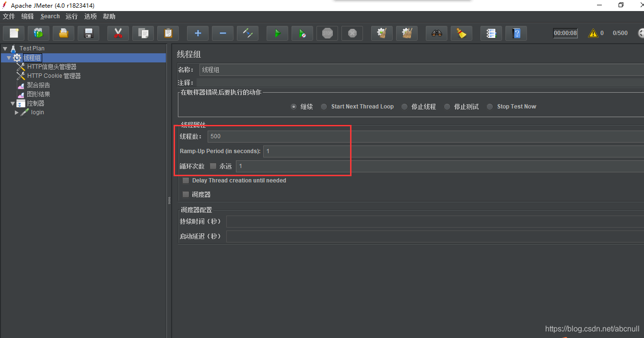Click the Toggle enable/disable icon
Screen dimensions: 644x338
(247, 33)
